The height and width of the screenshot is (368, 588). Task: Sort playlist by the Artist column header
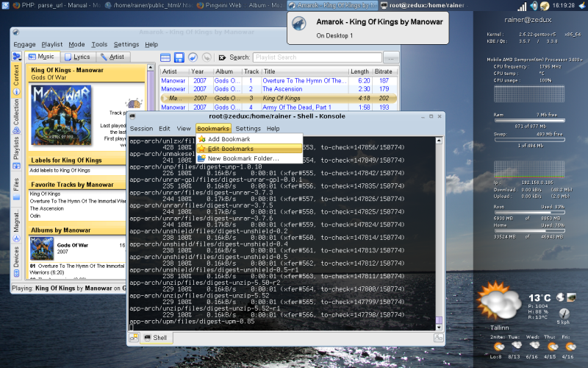click(x=174, y=71)
